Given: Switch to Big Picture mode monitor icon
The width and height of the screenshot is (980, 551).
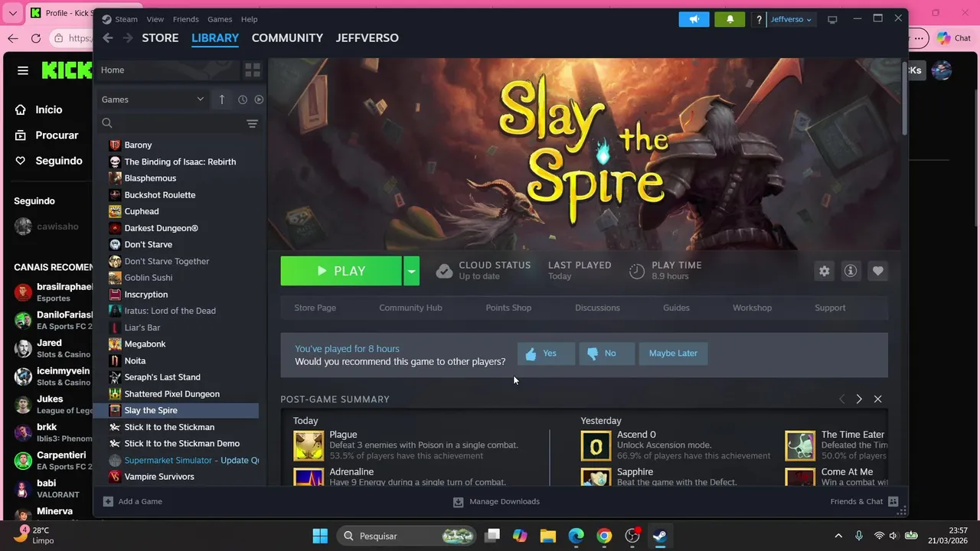Looking at the screenshot, I should tap(832, 19).
